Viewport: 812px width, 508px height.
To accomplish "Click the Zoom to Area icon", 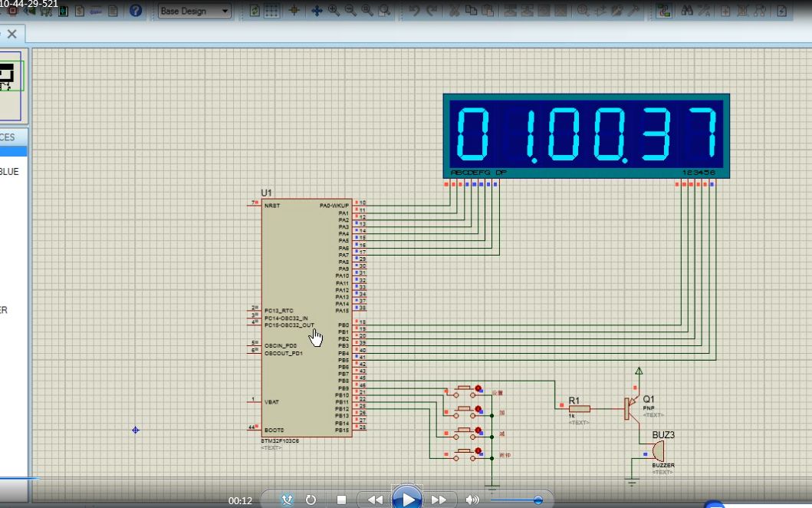I will point(384,8).
